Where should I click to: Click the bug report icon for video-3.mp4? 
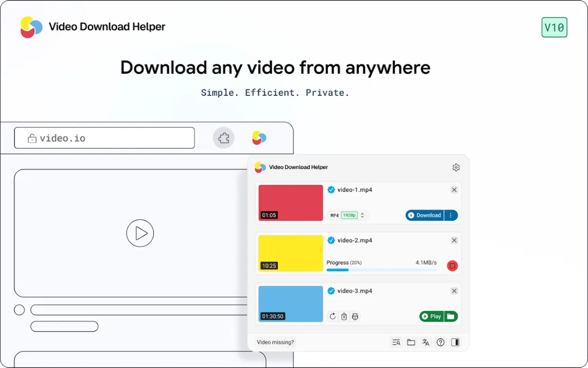pyautogui.click(x=355, y=317)
